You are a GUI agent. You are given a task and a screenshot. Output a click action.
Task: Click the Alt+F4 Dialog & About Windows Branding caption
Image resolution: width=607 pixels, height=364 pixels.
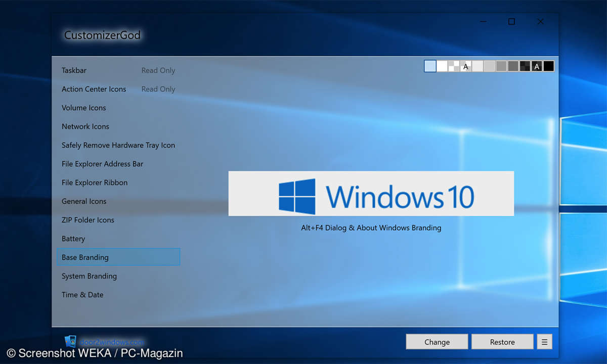pyautogui.click(x=371, y=228)
